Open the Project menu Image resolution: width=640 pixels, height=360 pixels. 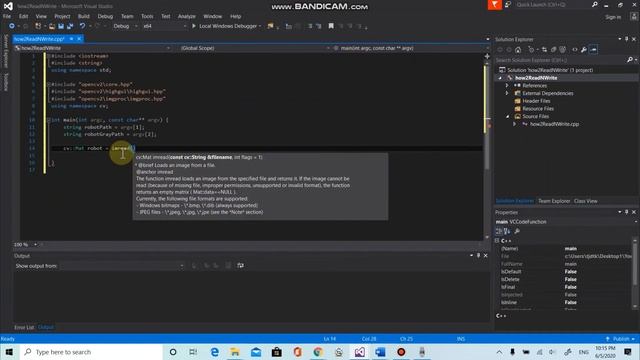[x=62, y=16]
